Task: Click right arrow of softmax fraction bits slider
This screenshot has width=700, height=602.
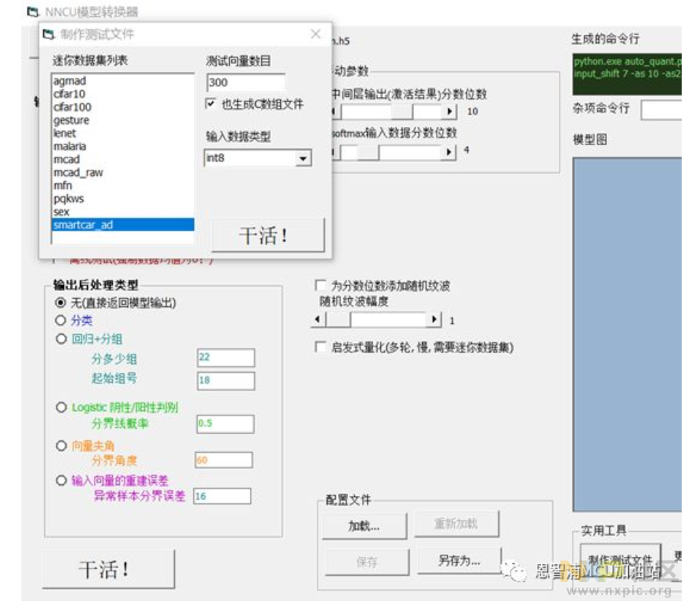Action: pyautogui.click(x=450, y=152)
